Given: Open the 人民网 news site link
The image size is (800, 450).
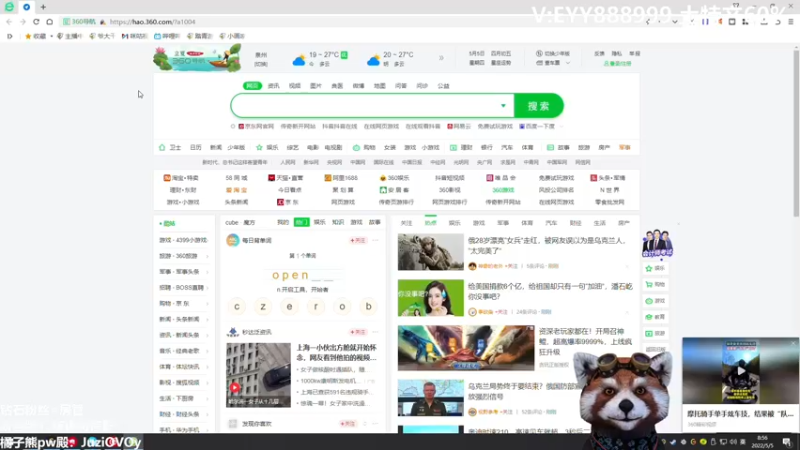Looking at the screenshot, I should coord(288,162).
